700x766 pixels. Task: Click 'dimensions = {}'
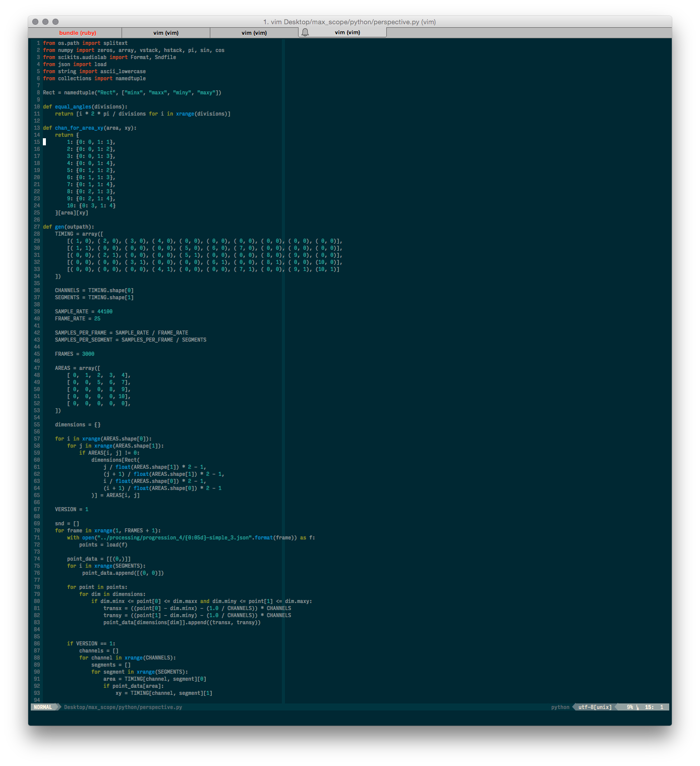tap(78, 425)
